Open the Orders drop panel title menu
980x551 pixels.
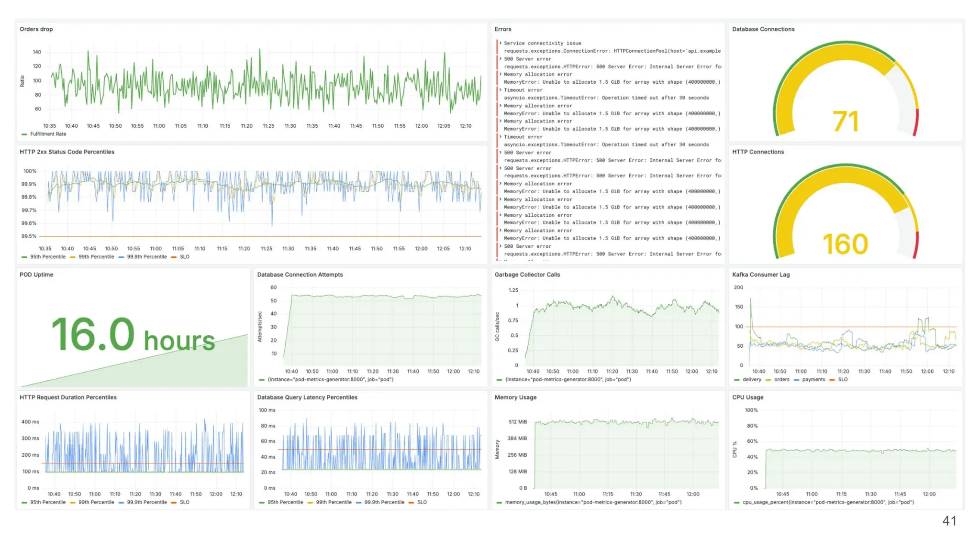coord(36,29)
